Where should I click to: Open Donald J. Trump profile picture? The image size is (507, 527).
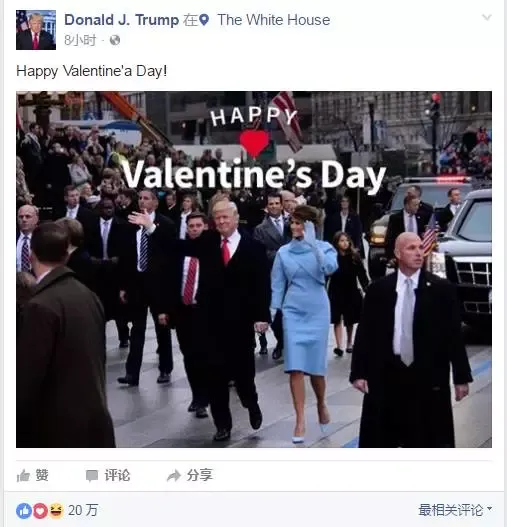coord(36,30)
